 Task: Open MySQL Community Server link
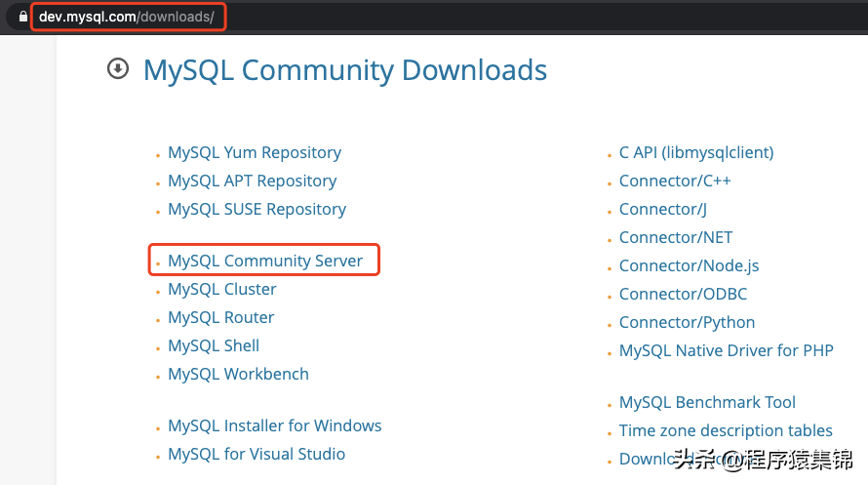click(265, 261)
